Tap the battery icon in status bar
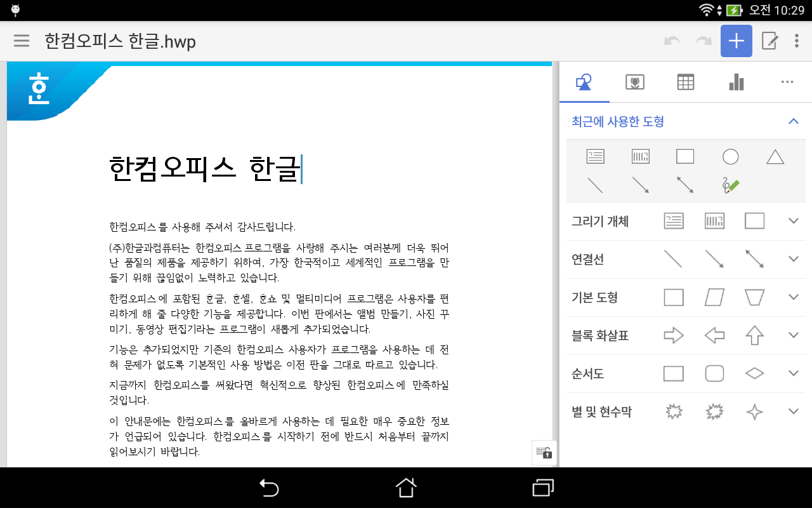The image size is (812, 508). click(x=734, y=10)
